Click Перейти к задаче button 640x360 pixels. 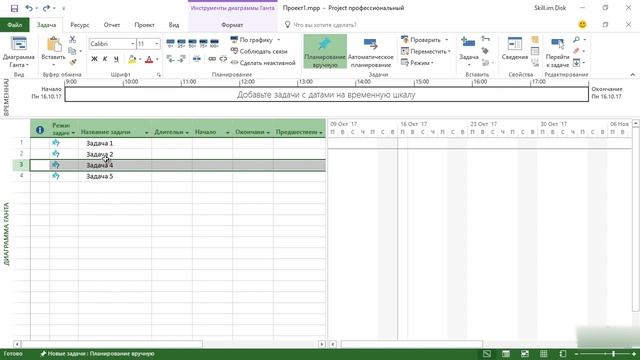[x=557, y=52]
